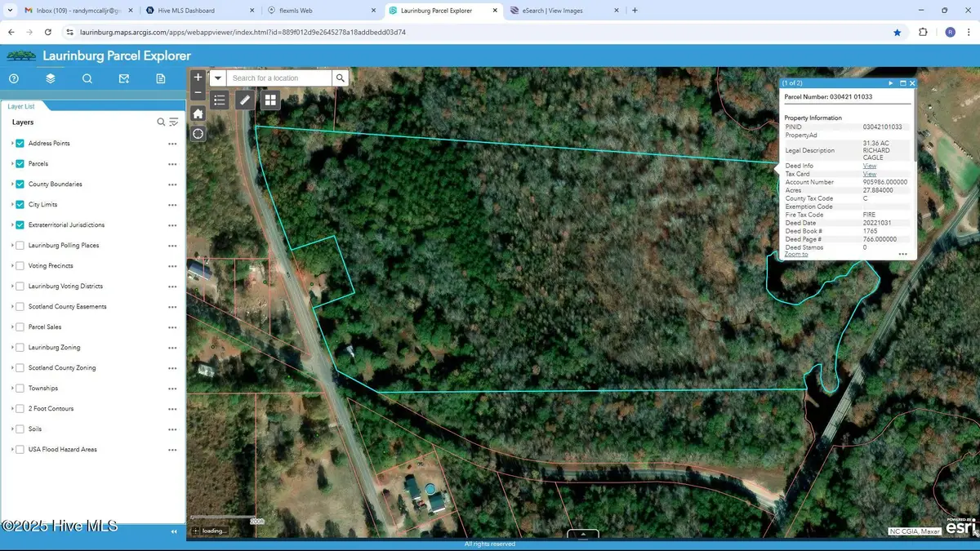
Task: Select the Measure tool
Action: pos(244,100)
